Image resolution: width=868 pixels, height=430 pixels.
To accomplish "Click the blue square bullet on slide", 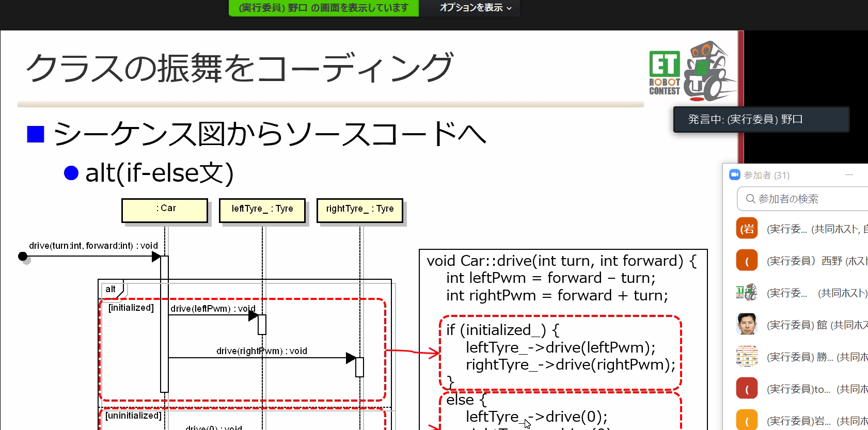I will [x=36, y=134].
